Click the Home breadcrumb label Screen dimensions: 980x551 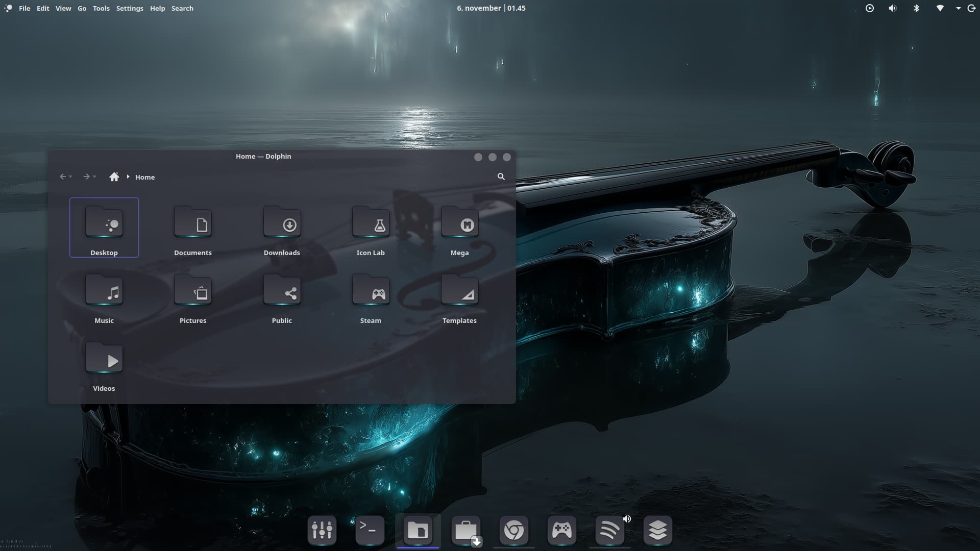pos(145,177)
